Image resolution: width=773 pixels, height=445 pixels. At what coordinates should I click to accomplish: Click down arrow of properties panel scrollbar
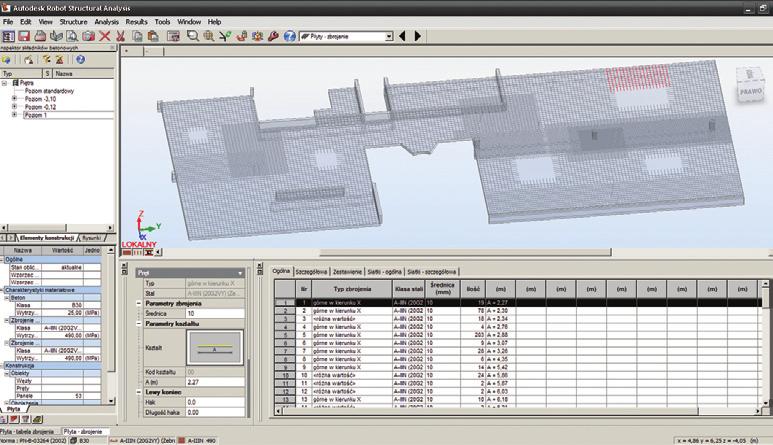[x=111, y=401]
